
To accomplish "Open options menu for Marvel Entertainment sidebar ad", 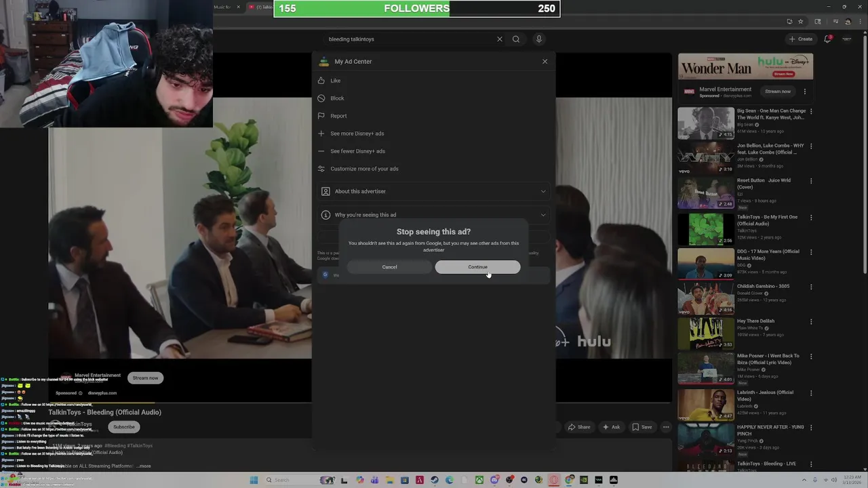I will (x=805, y=91).
